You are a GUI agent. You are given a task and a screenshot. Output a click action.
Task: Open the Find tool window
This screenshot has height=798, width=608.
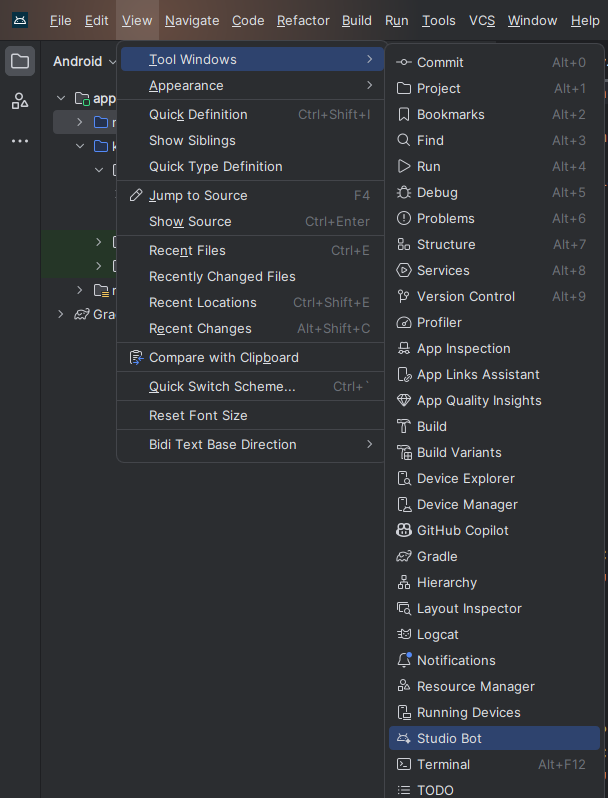pyautogui.click(x=494, y=140)
